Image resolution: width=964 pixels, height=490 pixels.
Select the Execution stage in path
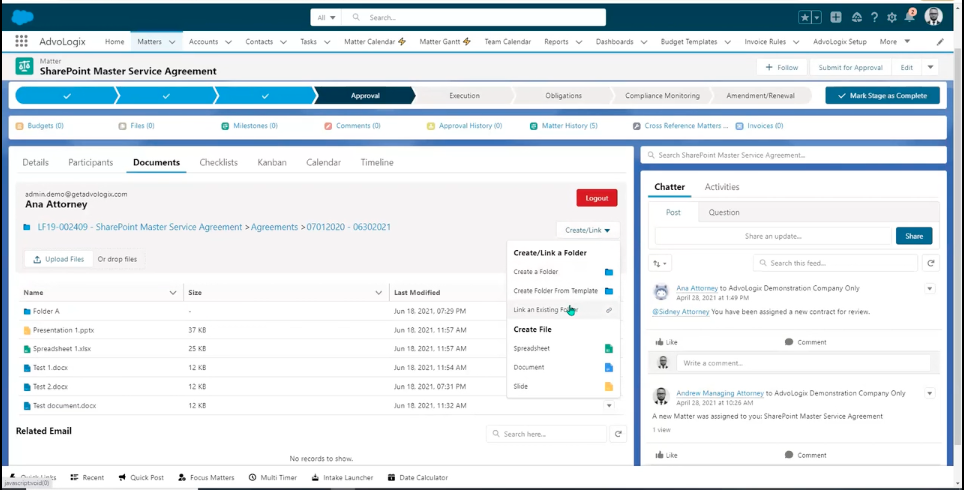[x=464, y=96]
